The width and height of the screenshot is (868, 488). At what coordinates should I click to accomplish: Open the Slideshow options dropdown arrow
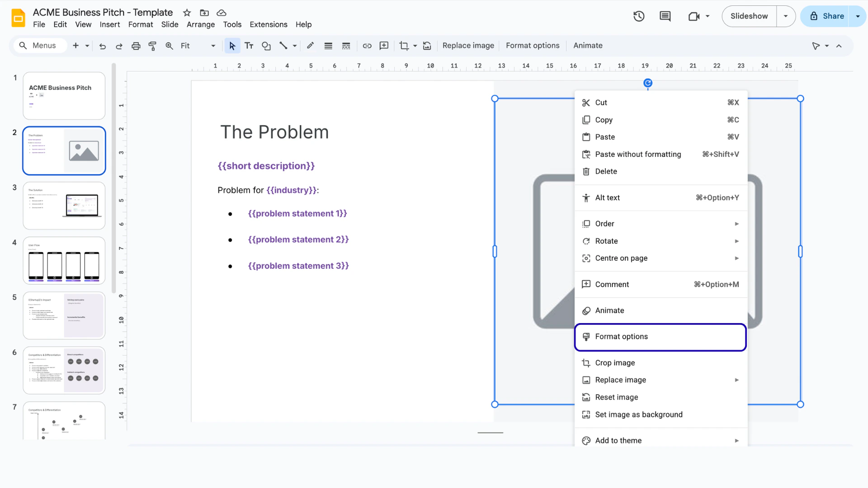(x=786, y=16)
